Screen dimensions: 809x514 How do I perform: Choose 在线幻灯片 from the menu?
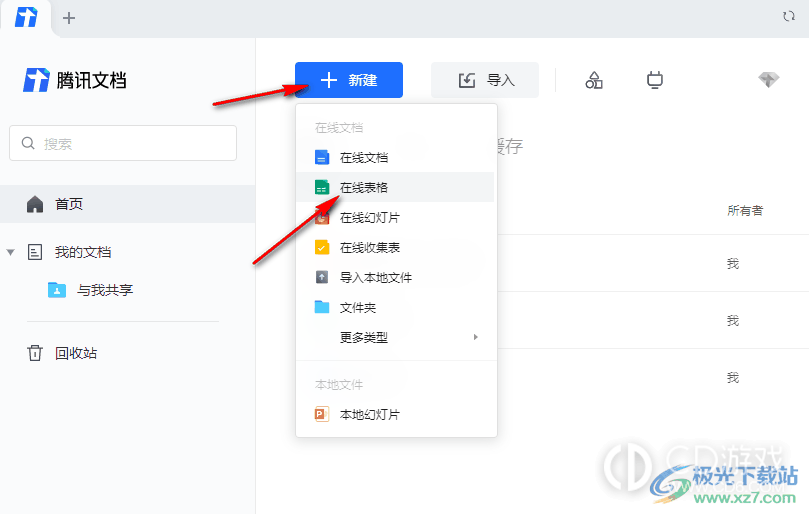(x=395, y=217)
